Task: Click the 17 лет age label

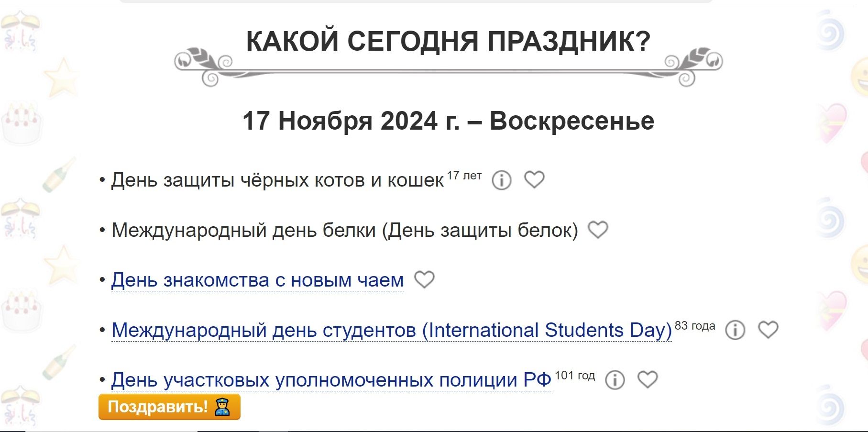Action: (x=464, y=176)
